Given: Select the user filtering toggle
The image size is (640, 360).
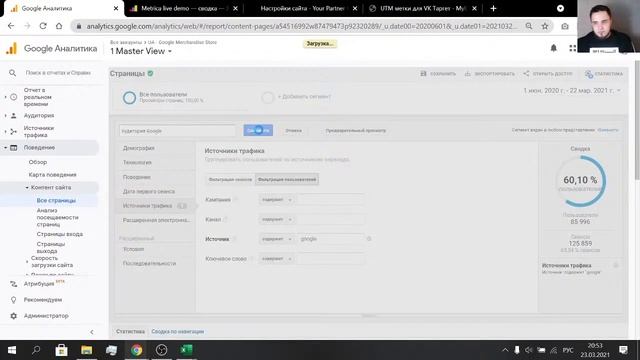Looking at the screenshot, I should point(287,180).
